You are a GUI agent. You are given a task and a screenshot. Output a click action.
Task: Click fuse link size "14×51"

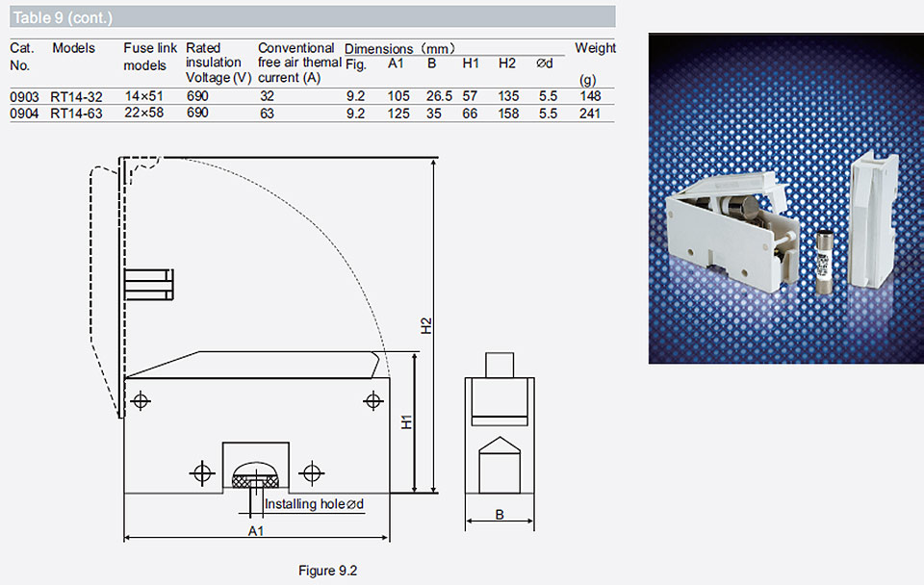[x=143, y=96]
